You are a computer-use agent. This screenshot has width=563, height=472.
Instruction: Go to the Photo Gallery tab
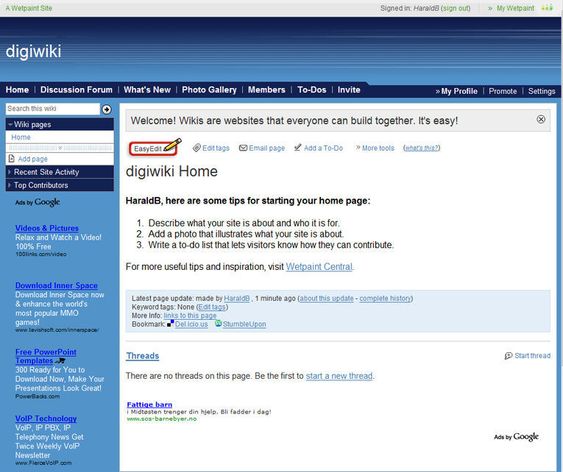pos(209,90)
